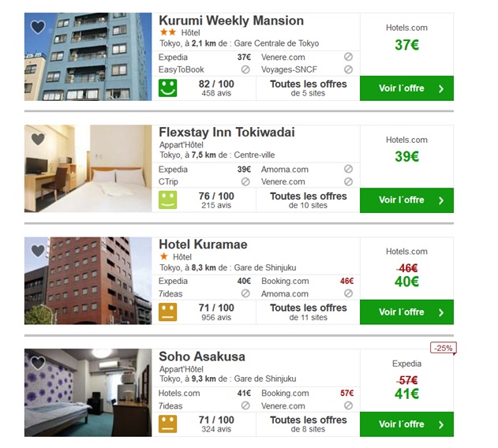Click green smiley rating for Kurumi Weekly Mansion
Image resolution: width=498 pixels, height=448 pixels.
(167, 88)
